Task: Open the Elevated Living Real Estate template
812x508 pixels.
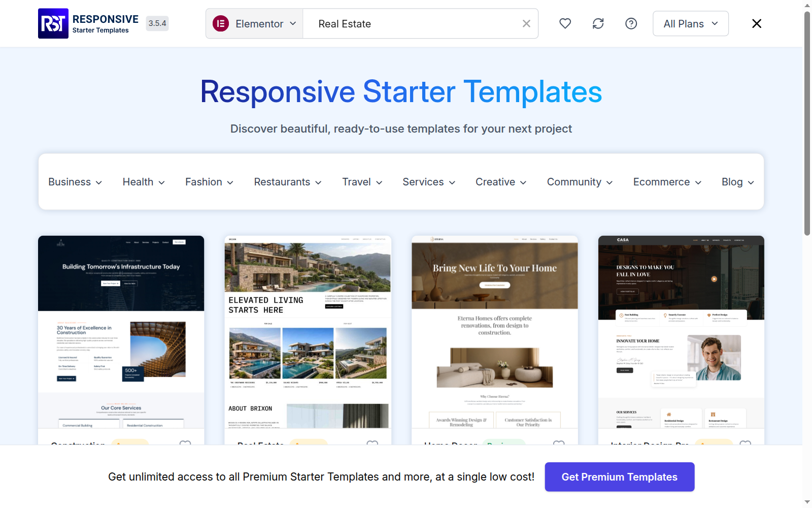Action: (x=308, y=332)
